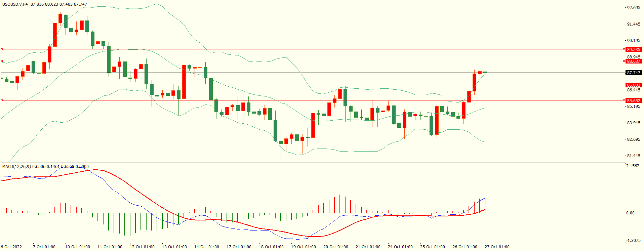644x251 pixels.
Task: Click the red 85.652 price level label
Action: (x=634, y=100)
